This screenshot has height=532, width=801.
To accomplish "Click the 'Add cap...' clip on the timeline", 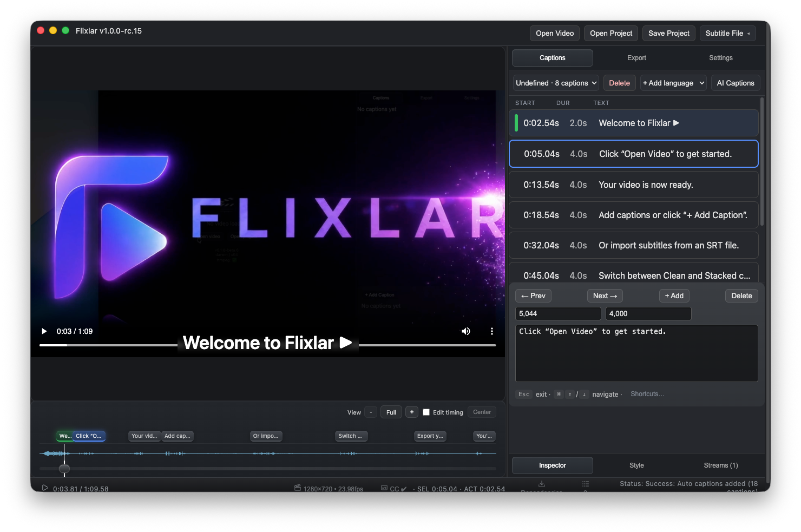I will coord(178,436).
